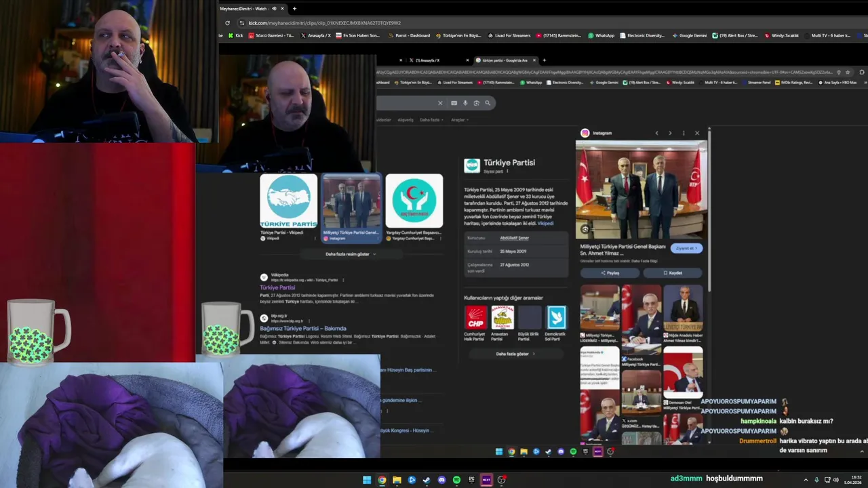Select the türkiye partisi Google'da Ara tab
The image size is (868, 488).
503,60
